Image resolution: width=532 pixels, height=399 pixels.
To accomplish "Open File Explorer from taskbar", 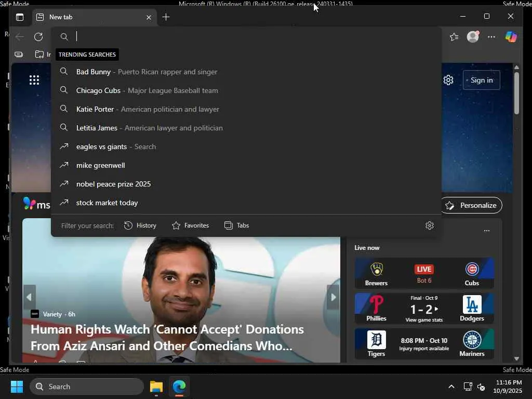I will point(156,387).
